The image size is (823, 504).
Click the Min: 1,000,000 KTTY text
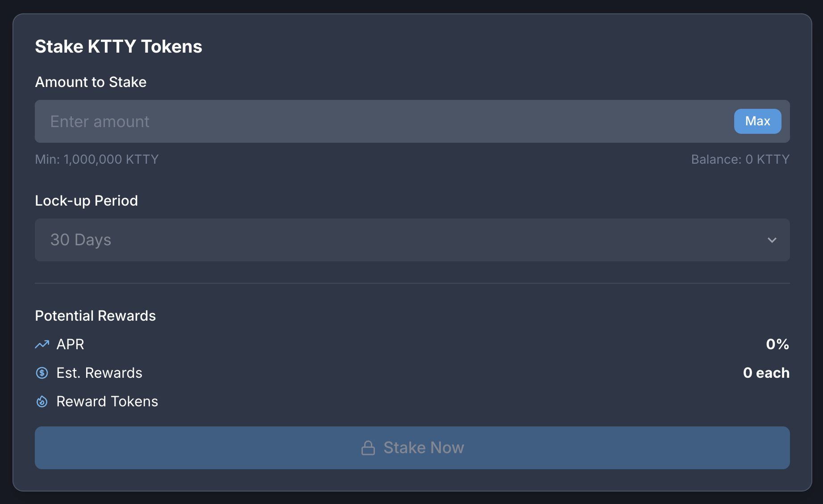(x=97, y=159)
